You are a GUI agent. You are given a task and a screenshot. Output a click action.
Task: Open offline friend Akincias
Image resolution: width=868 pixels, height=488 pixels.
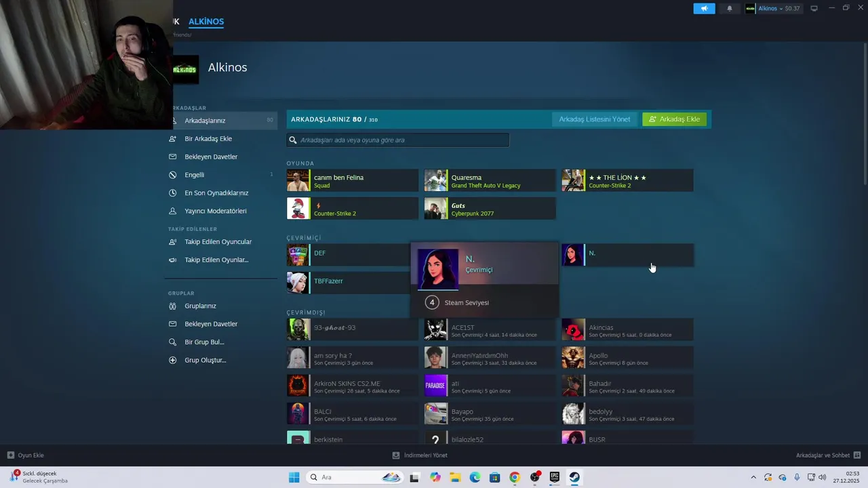(x=627, y=329)
